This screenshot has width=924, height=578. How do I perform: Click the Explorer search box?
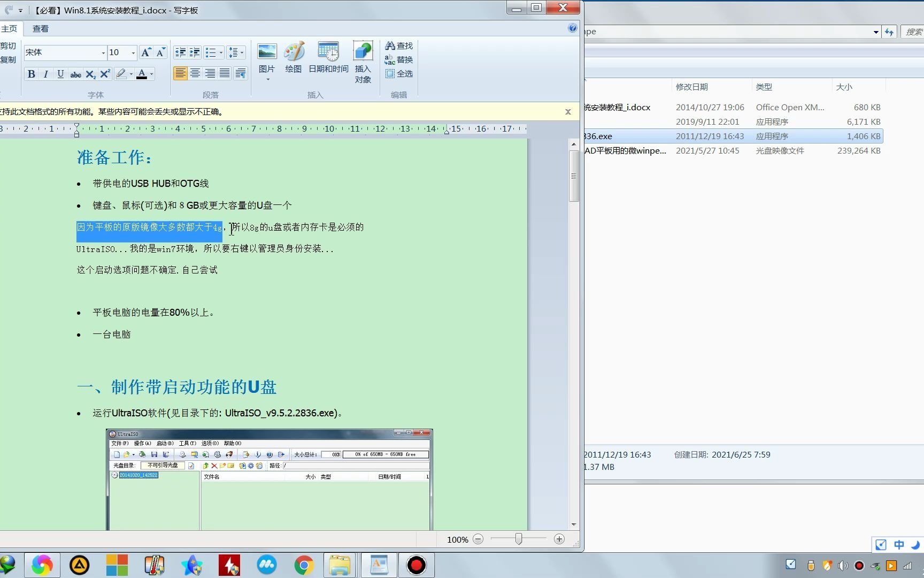point(912,32)
